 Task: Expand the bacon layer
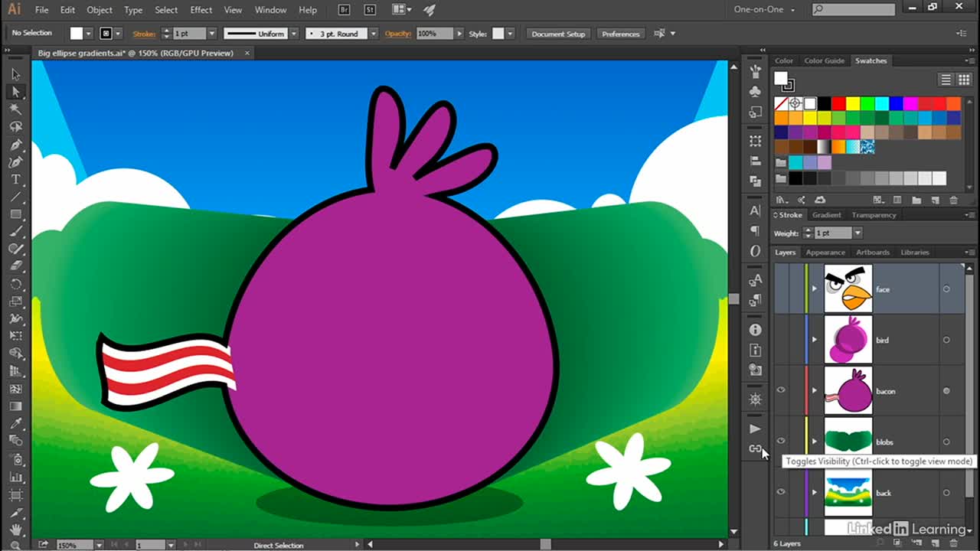pyautogui.click(x=815, y=391)
